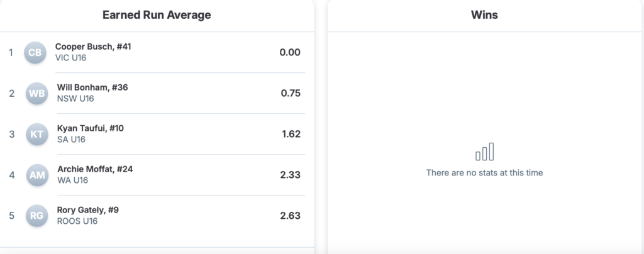Viewport: 644px width, 254px height.
Task: Select the SA U16 team label
Action: pyautogui.click(x=71, y=140)
